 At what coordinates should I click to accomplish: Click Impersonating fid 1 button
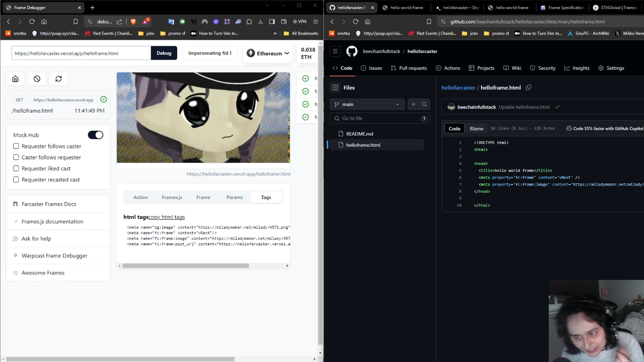pyautogui.click(x=210, y=53)
